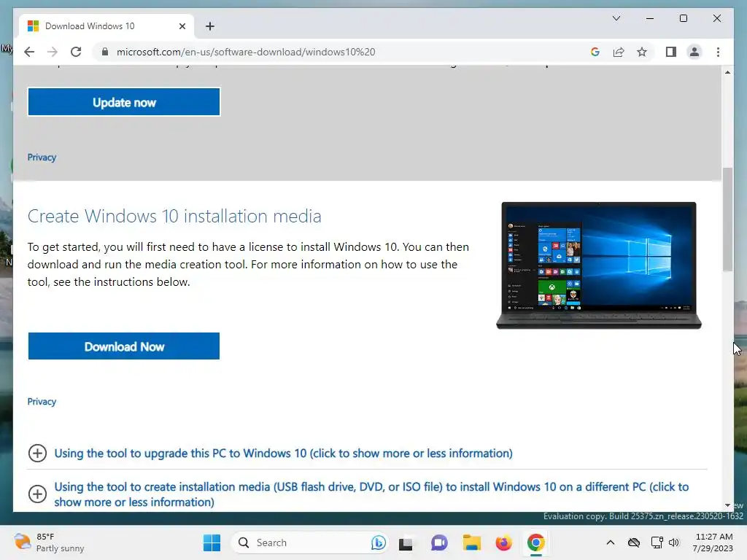Show hidden system tray icons
747x560 pixels.
pyautogui.click(x=611, y=542)
